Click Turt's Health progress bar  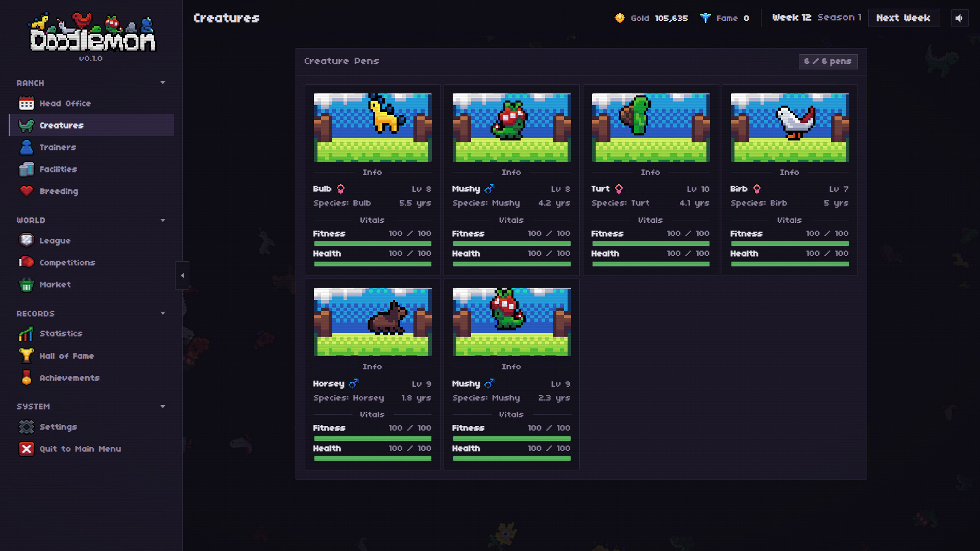pyautogui.click(x=650, y=264)
